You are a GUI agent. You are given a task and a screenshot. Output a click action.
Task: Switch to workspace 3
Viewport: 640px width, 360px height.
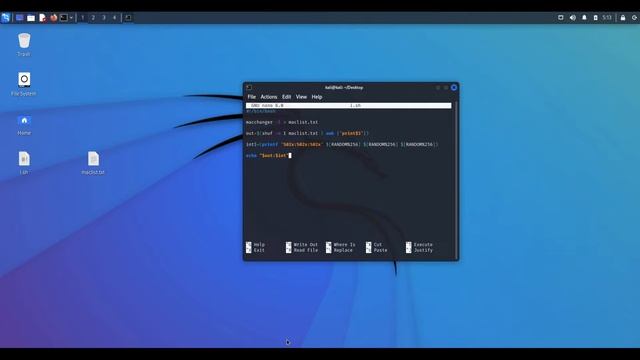[x=104, y=18]
